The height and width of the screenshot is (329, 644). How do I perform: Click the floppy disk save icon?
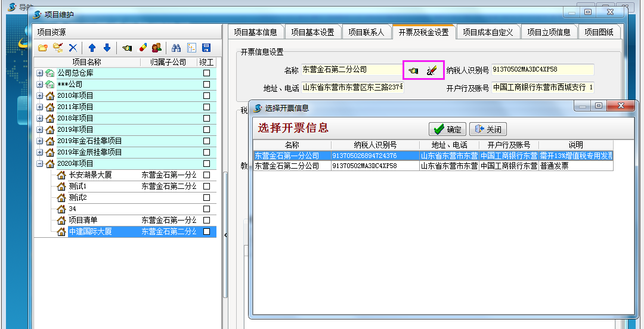206,48
